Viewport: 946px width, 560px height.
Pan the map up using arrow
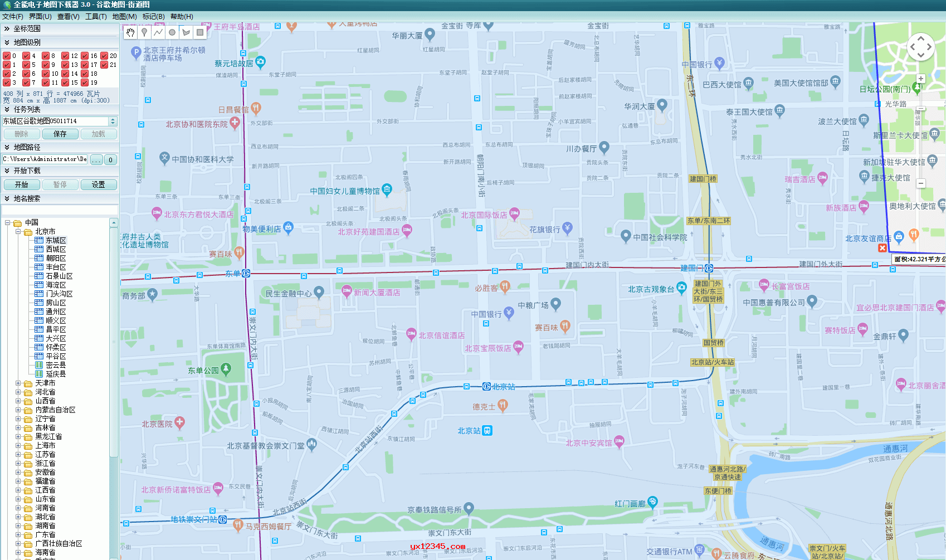[x=920, y=38]
